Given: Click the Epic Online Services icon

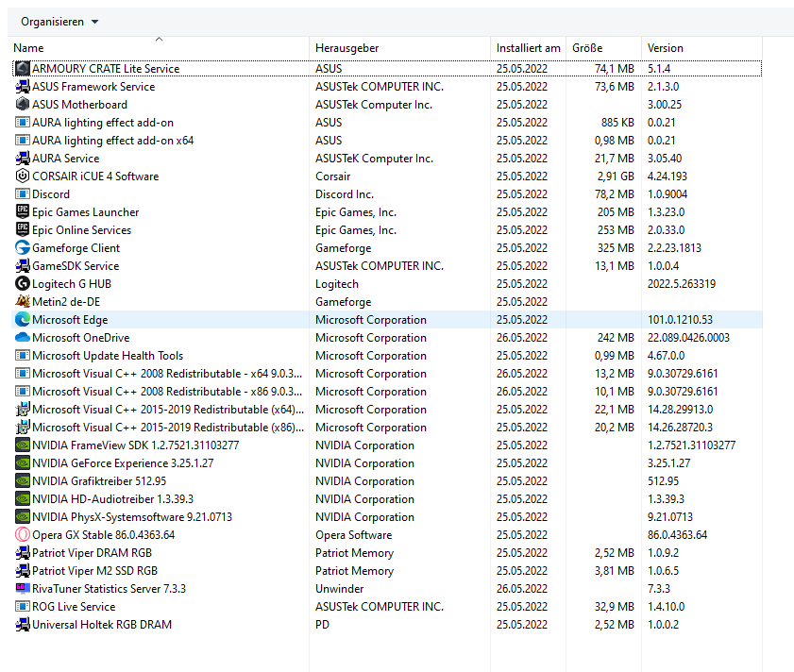Looking at the screenshot, I should click(x=23, y=230).
